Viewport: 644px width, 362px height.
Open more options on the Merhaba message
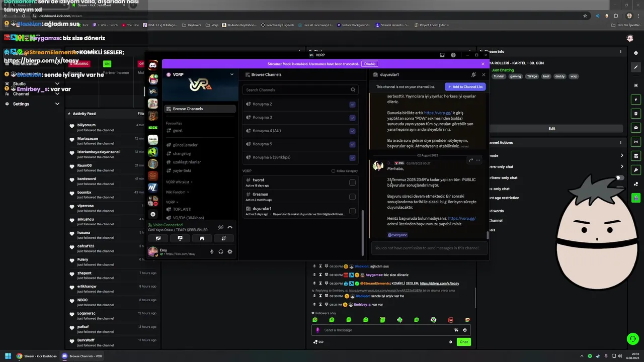click(478, 160)
